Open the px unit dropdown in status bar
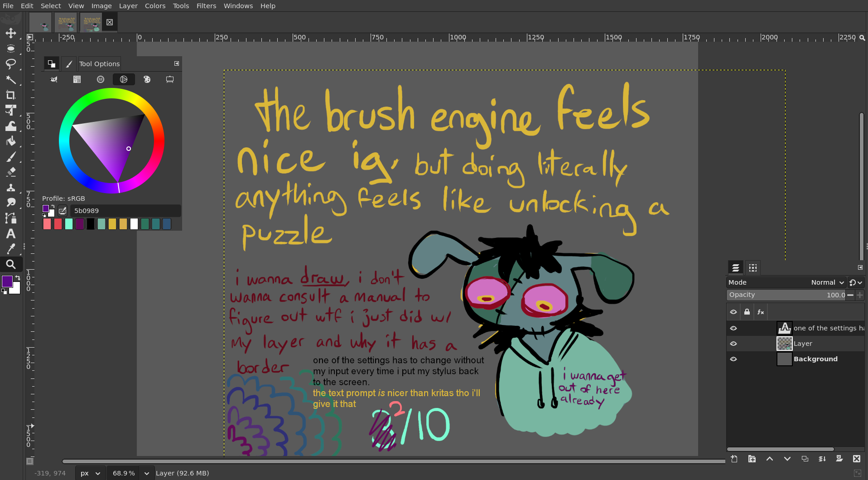868x480 pixels. 90,473
